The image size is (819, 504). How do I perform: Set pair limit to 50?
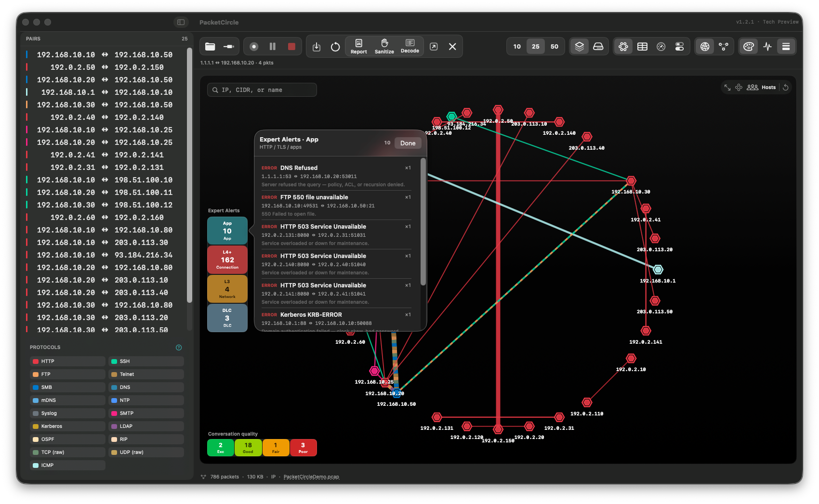(x=555, y=47)
